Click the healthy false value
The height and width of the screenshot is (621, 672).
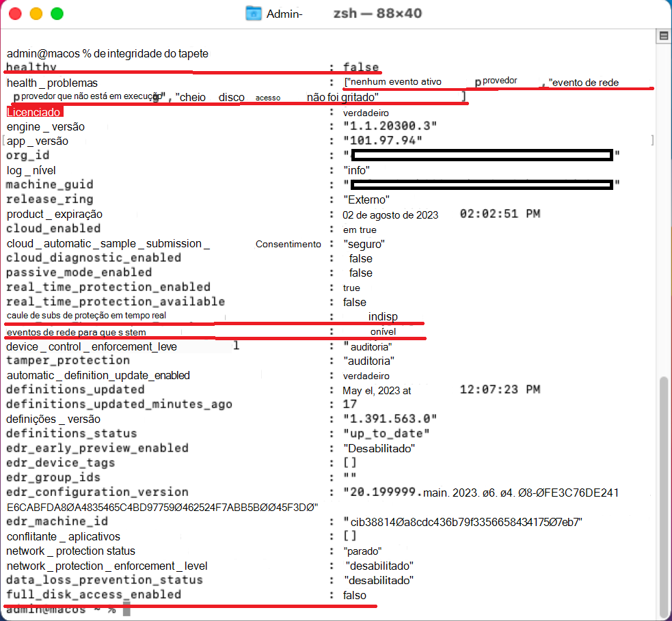tap(361, 67)
